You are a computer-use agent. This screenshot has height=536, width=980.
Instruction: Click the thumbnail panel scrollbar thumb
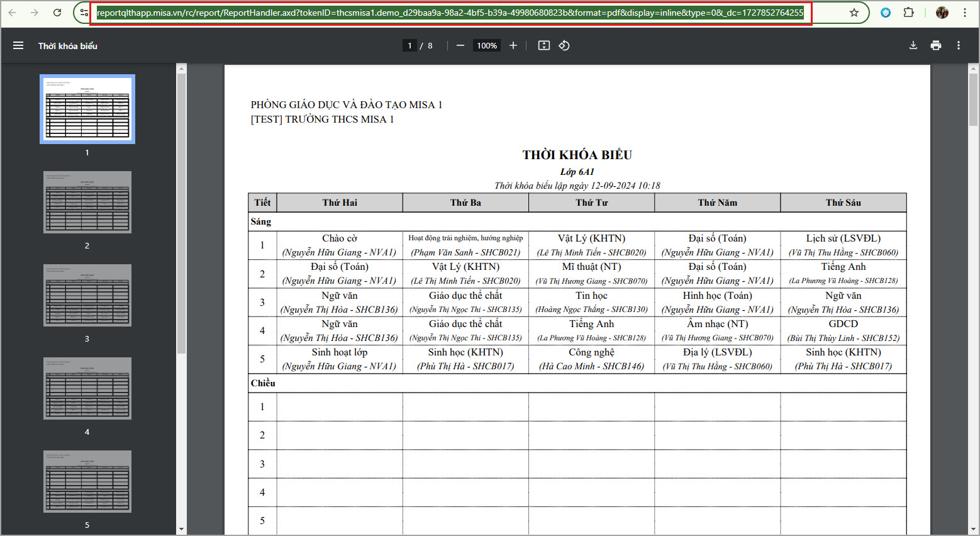[x=181, y=214]
